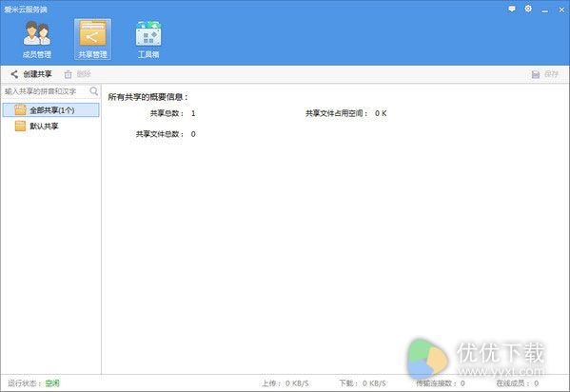The width and height of the screenshot is (570, 392).
Task: Click the feedback message icon in title bar
Action: tap(512, 9)
